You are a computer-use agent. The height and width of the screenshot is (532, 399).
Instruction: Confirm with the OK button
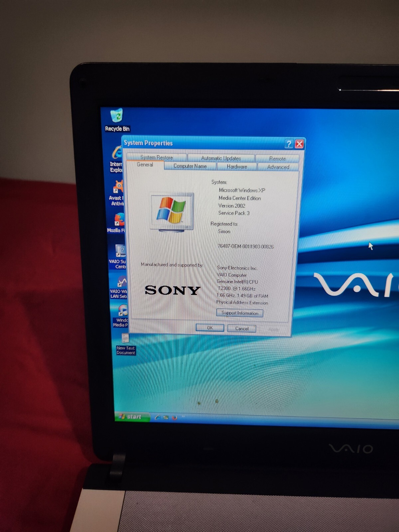(210, 328)
